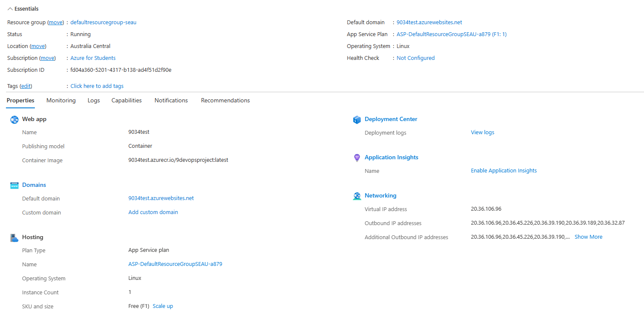Click the Publishing model Container value
This screenshot has width=644, height=316.
click(x=140, y=146)
